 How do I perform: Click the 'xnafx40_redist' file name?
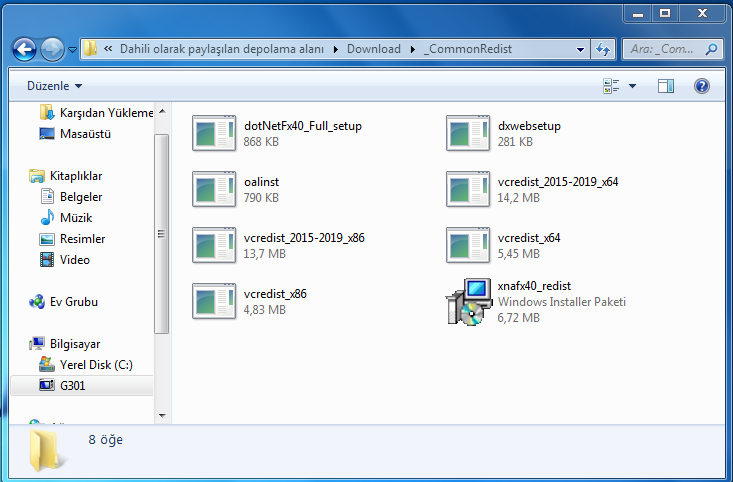(534, 286)
